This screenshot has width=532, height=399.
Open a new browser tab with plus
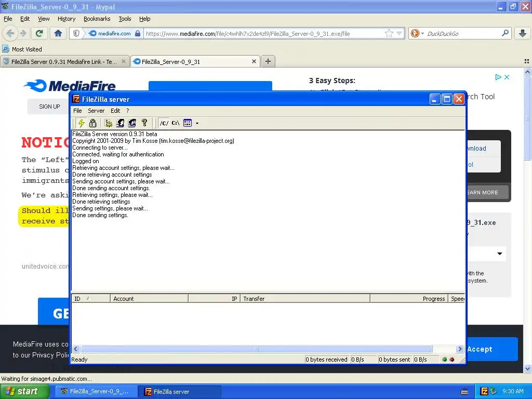pos(268,61)
